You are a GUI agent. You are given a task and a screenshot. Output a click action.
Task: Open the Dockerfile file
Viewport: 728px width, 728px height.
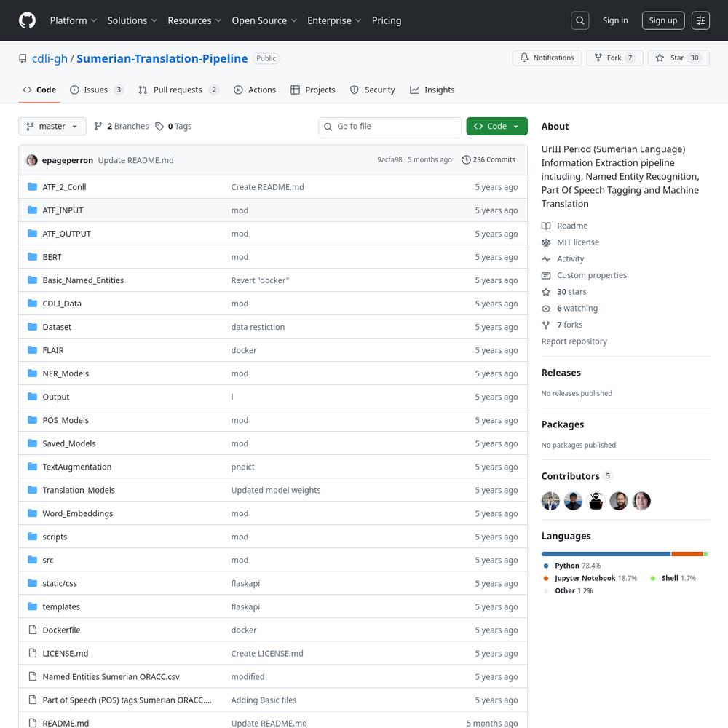[x=61, y=630]
